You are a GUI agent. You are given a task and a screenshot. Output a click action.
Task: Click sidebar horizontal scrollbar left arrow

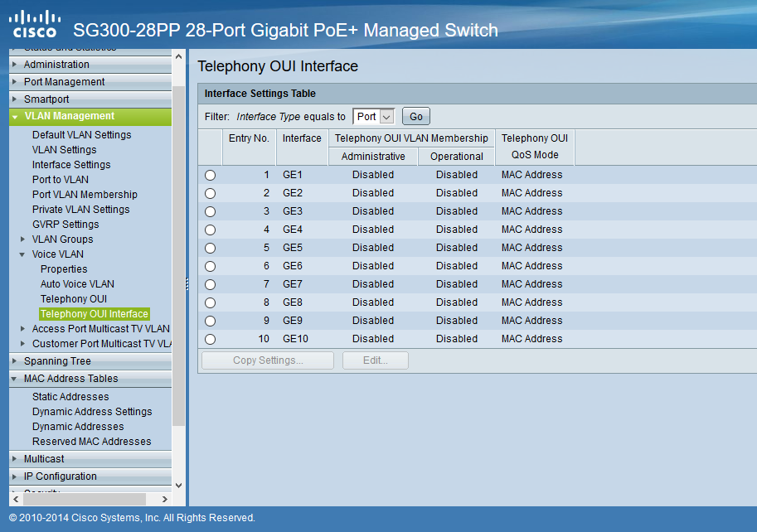coord(16,499)
